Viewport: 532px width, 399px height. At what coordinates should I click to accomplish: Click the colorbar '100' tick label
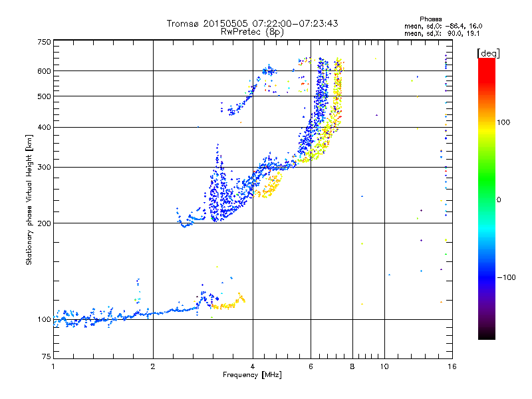503,122
